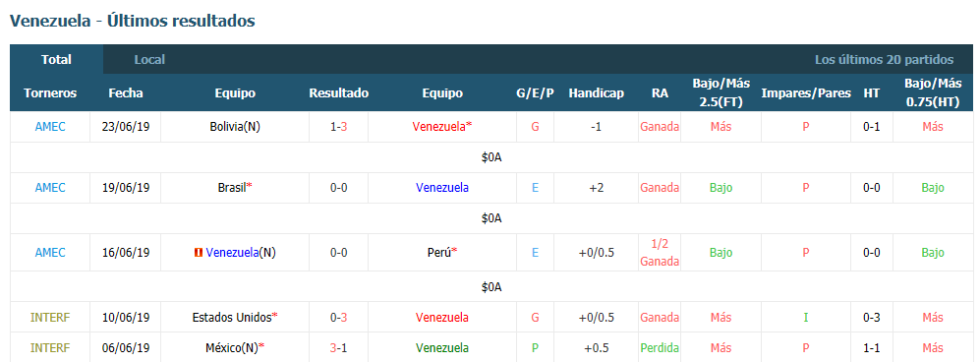Open the INTERF link for the 10/06/19 match

[x=50, y=318]
